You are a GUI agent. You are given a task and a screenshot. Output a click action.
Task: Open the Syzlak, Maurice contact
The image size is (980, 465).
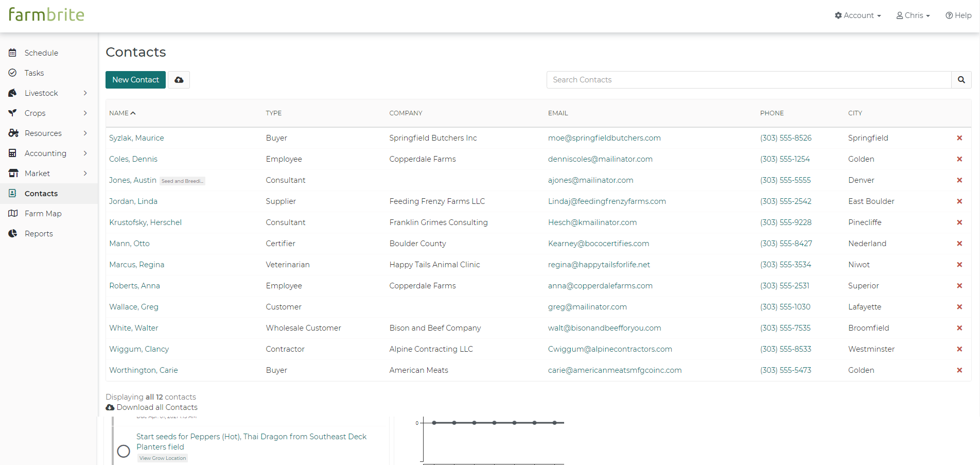click(136, 138)
